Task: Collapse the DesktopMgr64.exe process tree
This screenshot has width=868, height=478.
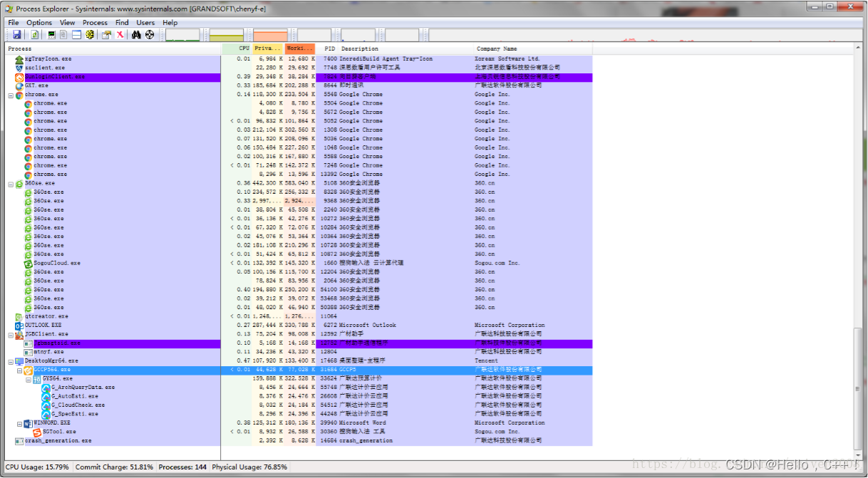Action: 11,360
